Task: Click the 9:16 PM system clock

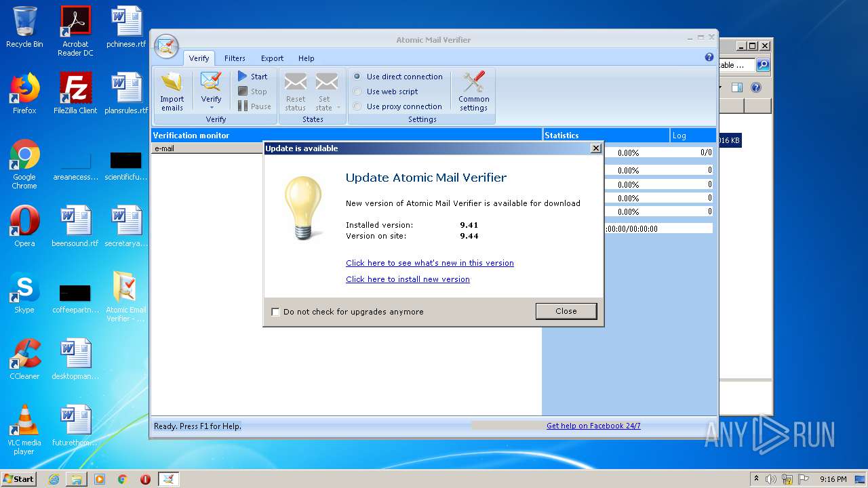Action: click(833, 479)
